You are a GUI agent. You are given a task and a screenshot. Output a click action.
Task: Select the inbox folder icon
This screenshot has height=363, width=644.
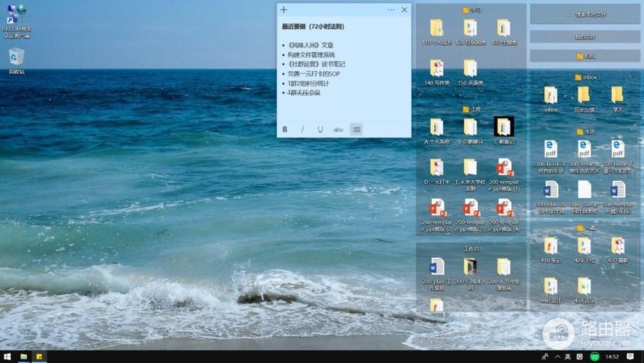(x=550, y=99)
